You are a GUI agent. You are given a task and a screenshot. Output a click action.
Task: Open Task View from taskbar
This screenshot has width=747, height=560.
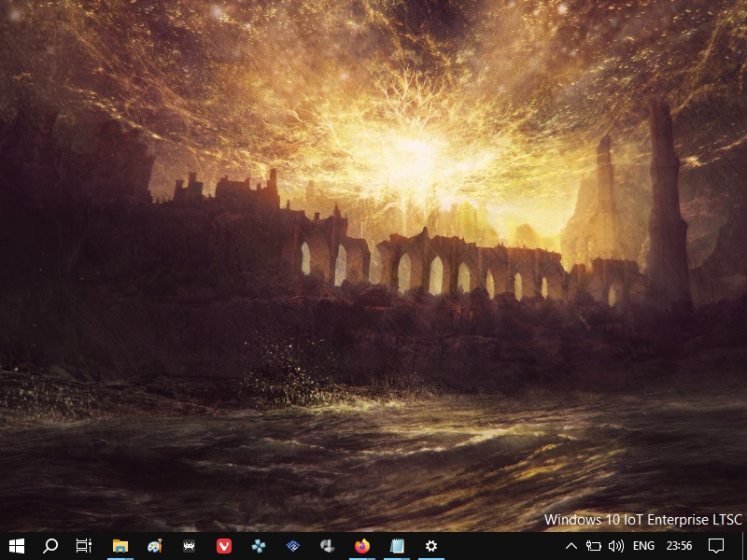point(84,546)
